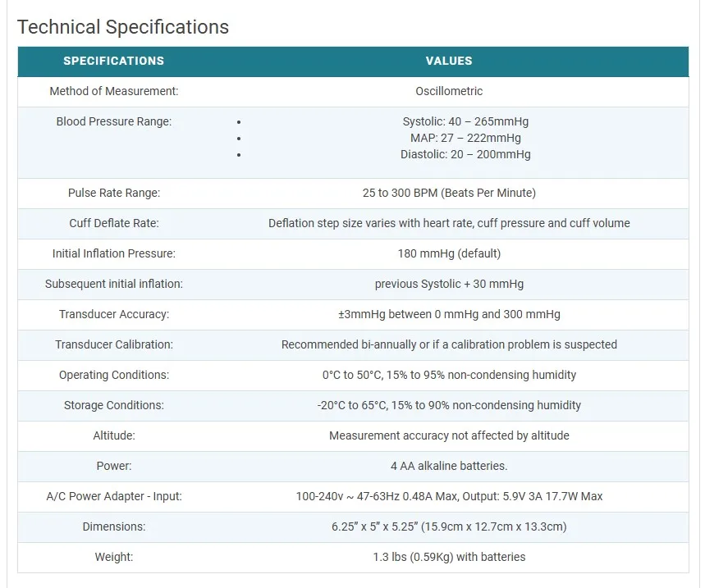Select the 25 to 300 BPM value
The width and height of the screenshot is (705, 588).
point(449,193)
